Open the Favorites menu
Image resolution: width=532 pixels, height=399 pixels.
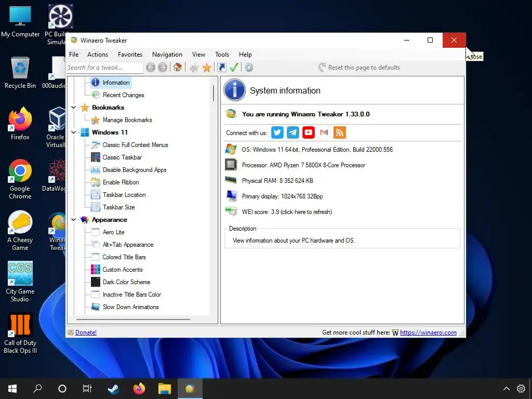pos(130,54)
